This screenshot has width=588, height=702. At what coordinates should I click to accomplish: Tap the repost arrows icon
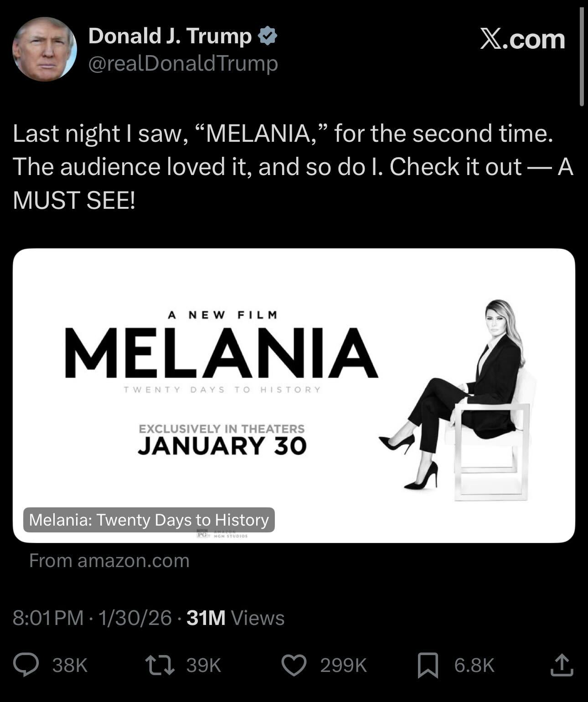point(160,665)
